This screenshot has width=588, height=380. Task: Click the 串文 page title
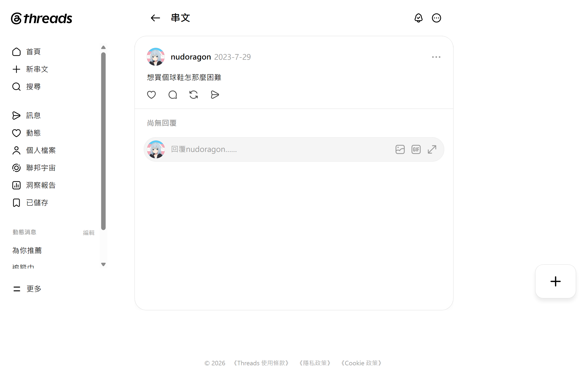180,18
